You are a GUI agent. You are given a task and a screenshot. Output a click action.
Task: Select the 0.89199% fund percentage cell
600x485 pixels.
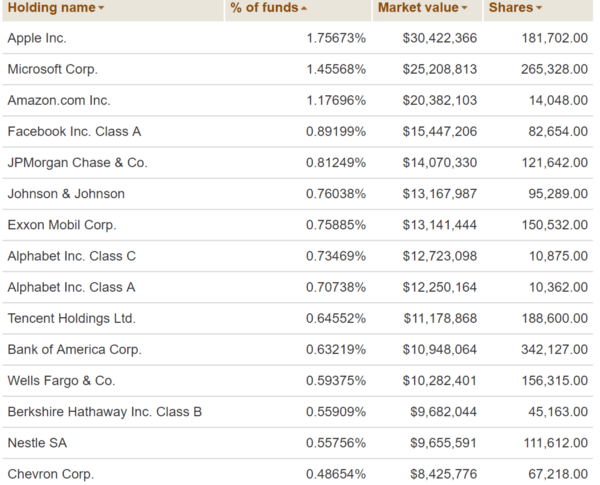click(x=336, y=132)
